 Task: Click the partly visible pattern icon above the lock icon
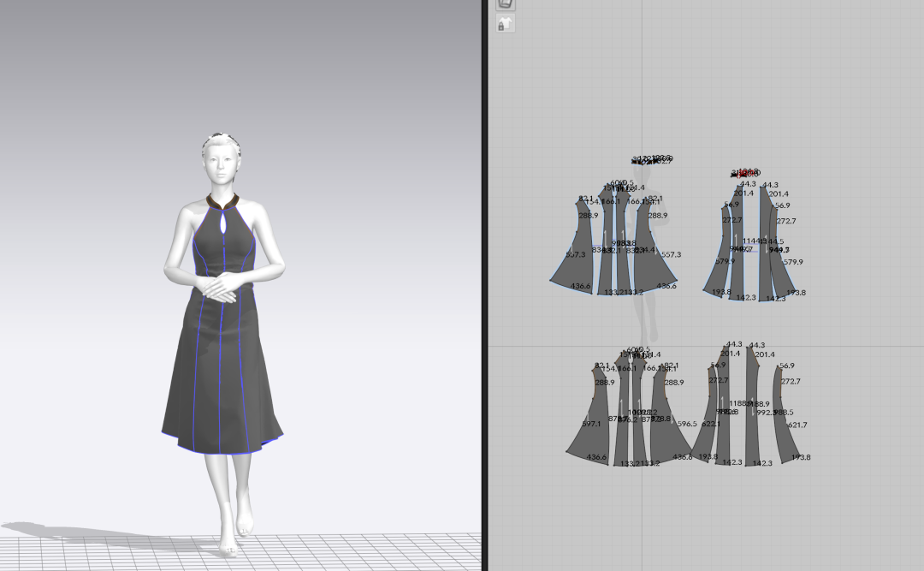(x=506, y=4)
